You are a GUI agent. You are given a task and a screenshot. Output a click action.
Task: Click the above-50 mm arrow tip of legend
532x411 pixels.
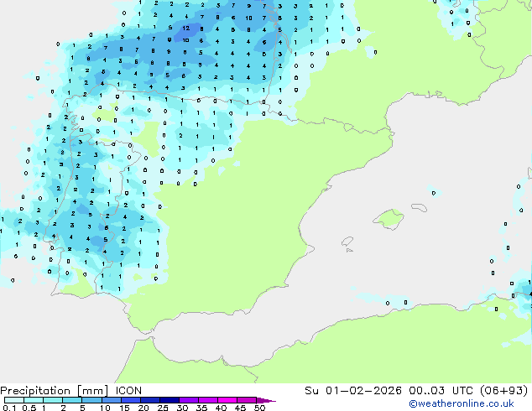pos(266,400)
